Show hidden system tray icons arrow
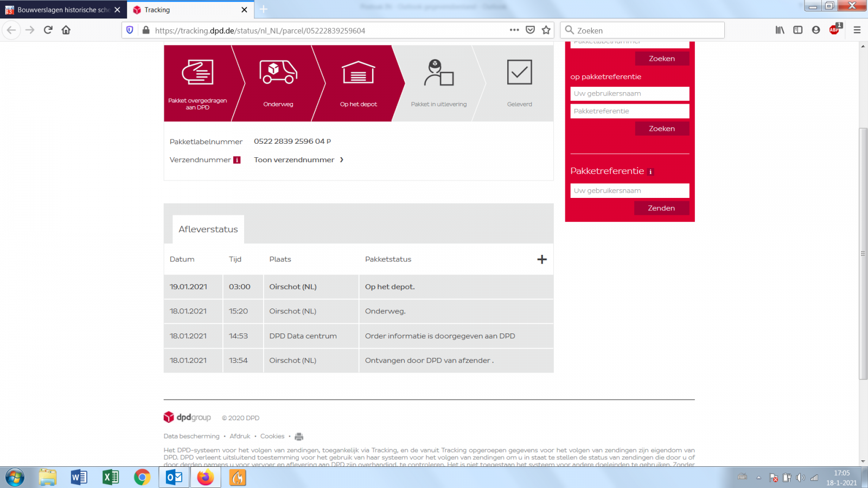This screenshot has width=868, height=488. [x=758, y=478]
